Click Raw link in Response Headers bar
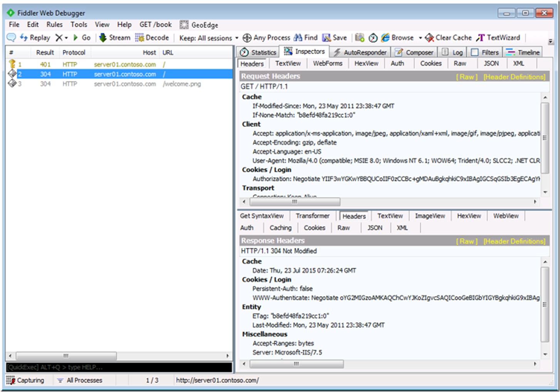The width and height of the screenshot is (560, 392). (x=467, y=241)
